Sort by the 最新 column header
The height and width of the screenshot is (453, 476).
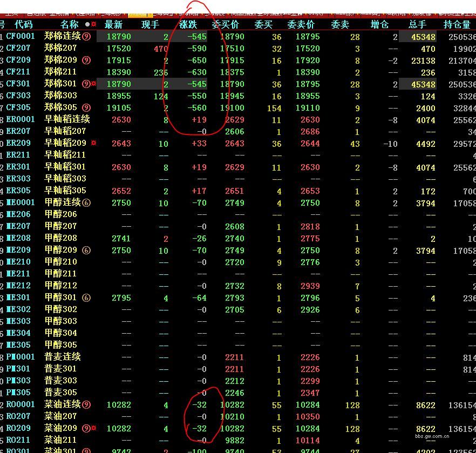coord(113,24)
